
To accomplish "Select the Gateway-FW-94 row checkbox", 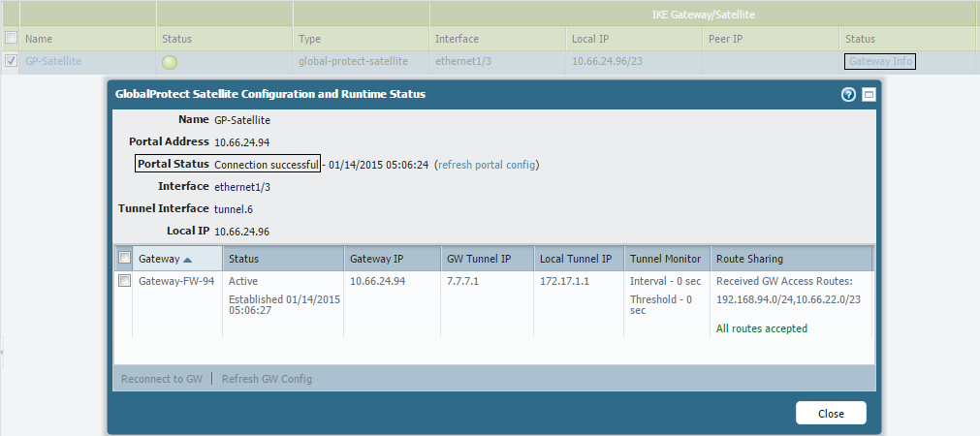I will (124, 281).
